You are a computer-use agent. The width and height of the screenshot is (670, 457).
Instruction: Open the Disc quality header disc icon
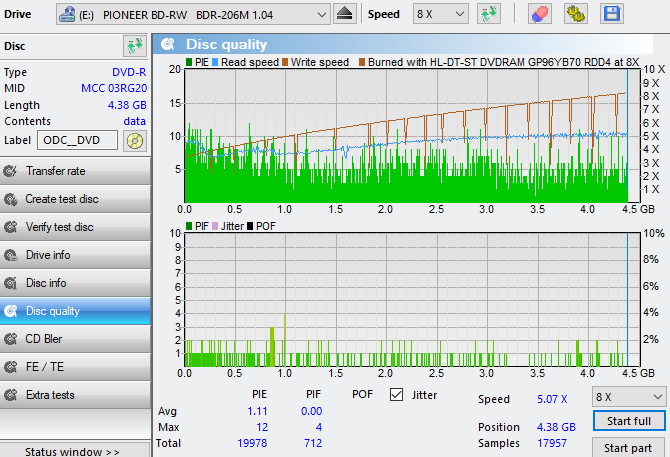[x=168, y=44]
